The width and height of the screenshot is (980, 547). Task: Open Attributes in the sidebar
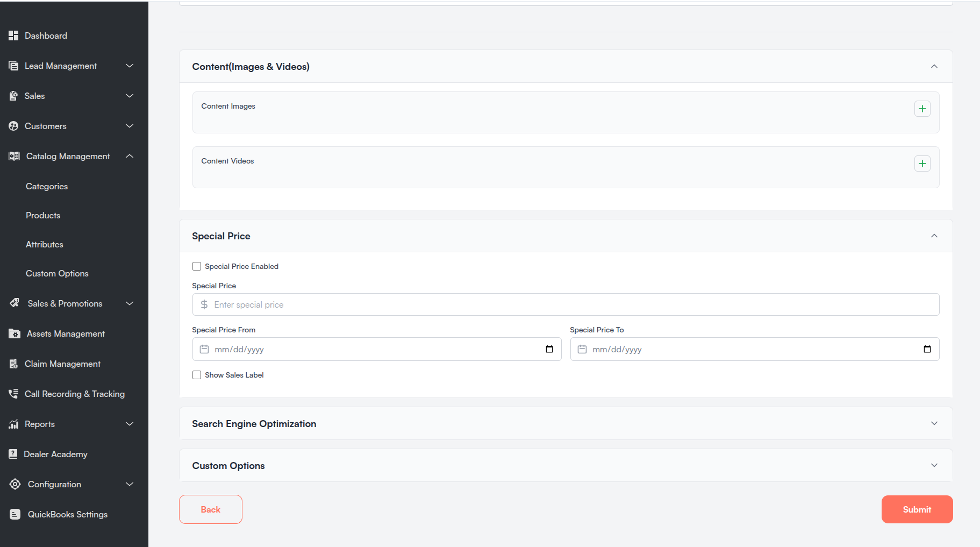click(x=45, y=244)
